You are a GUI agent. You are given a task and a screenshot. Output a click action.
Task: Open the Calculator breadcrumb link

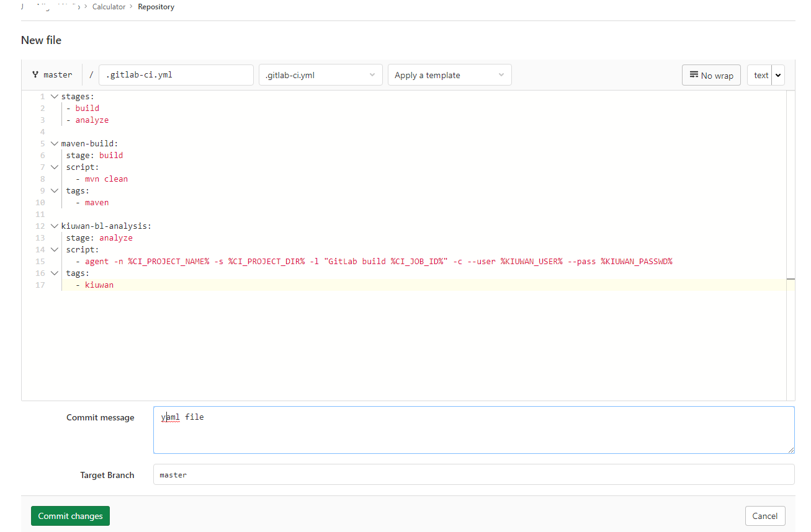click(x=109, y=7)
